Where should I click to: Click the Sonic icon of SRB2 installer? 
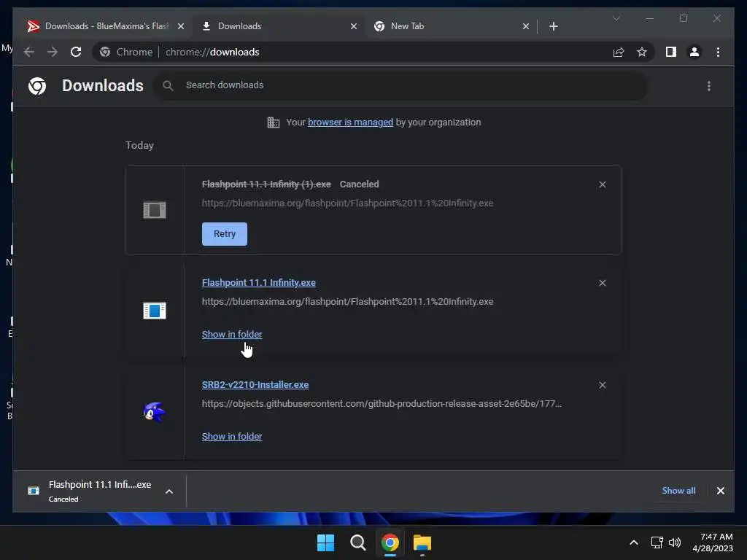[x=155, y=413]
